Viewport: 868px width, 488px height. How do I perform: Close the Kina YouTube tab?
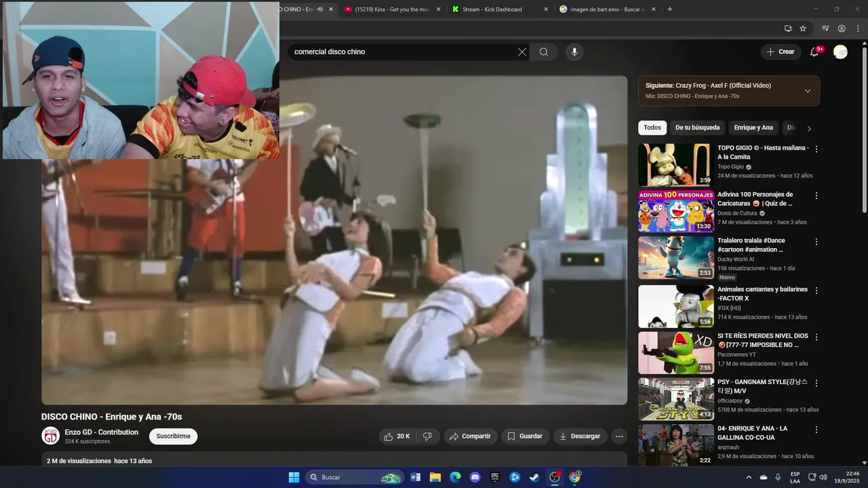438,9
